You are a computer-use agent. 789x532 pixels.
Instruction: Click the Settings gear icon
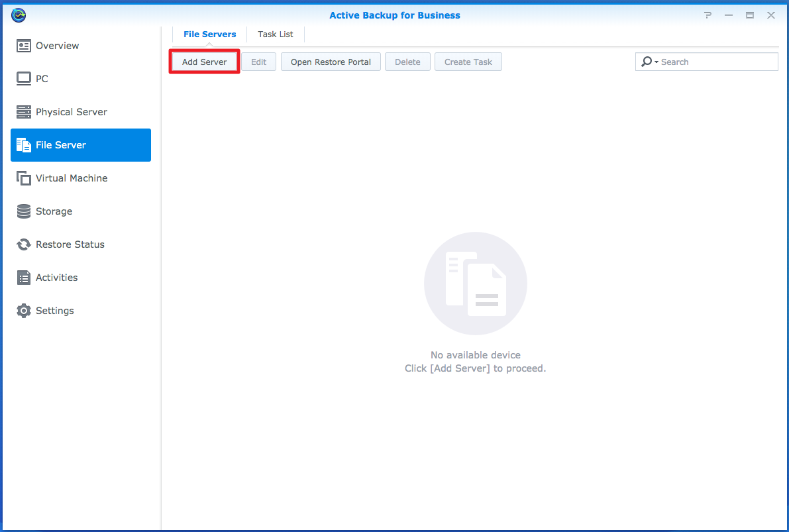point(24,311)
